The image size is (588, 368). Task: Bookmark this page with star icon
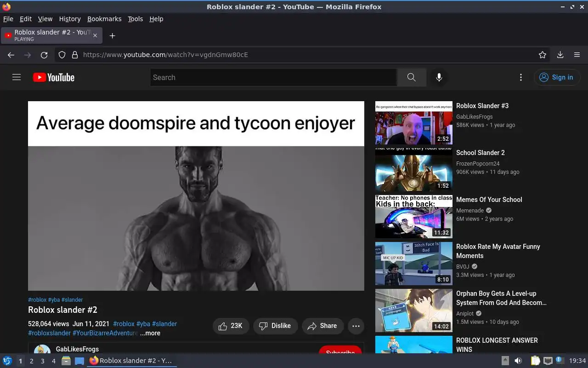[x=543, y=55]
